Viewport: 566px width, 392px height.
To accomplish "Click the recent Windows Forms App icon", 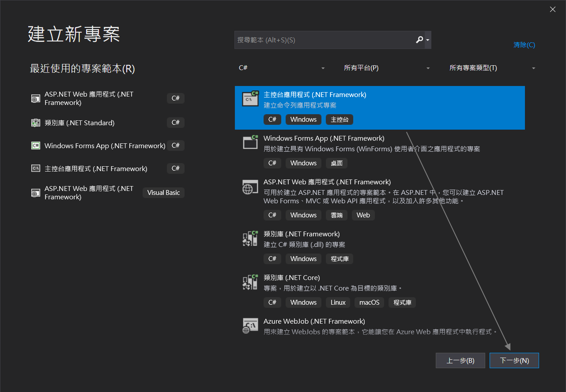I will pos(36,146).
